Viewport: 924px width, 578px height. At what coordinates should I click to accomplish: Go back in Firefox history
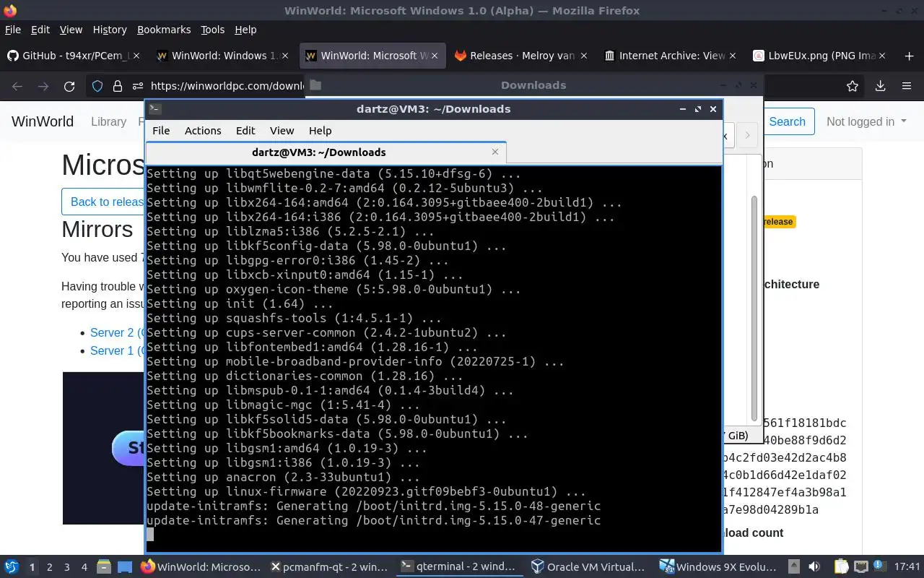pos(17,86)
